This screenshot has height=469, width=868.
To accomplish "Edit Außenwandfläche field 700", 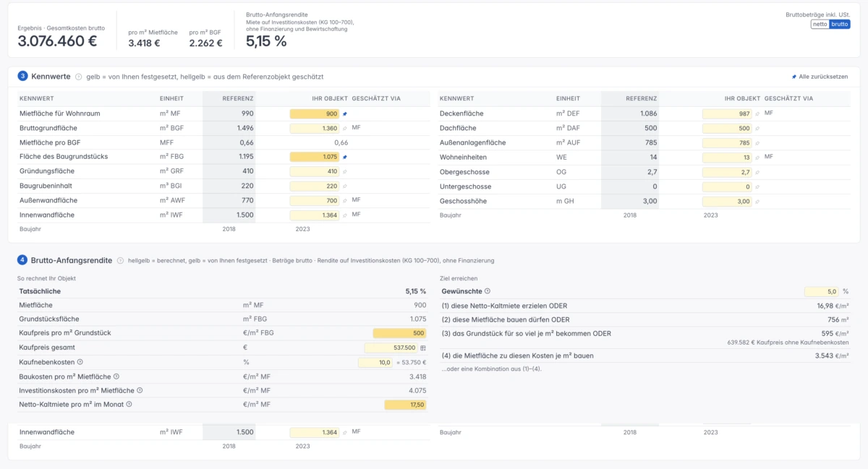I will coord(315,200).
